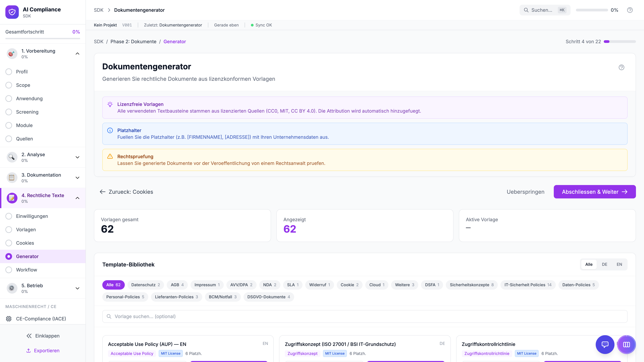644x362 pixels.
Task: Collapse the 1. Vorbereitung section
Action: point(77,53)
